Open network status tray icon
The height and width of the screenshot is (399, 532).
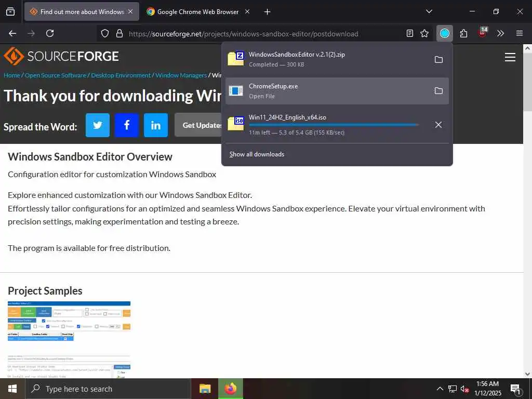coord(453,389)
